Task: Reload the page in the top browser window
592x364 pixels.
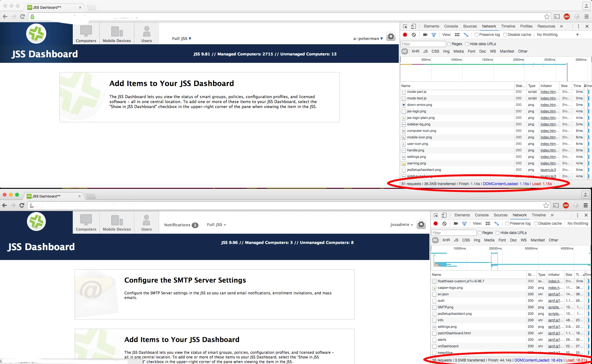Action: 22,16
